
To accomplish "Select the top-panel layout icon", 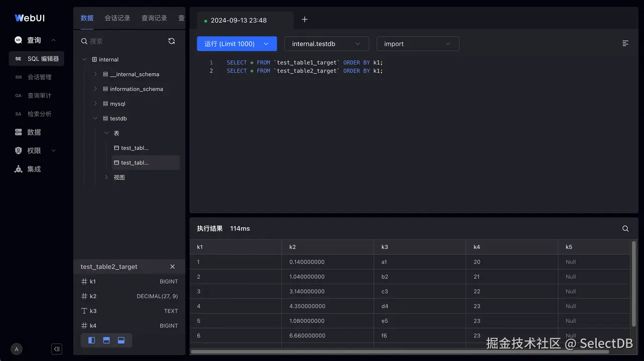I will coord(106,340).
